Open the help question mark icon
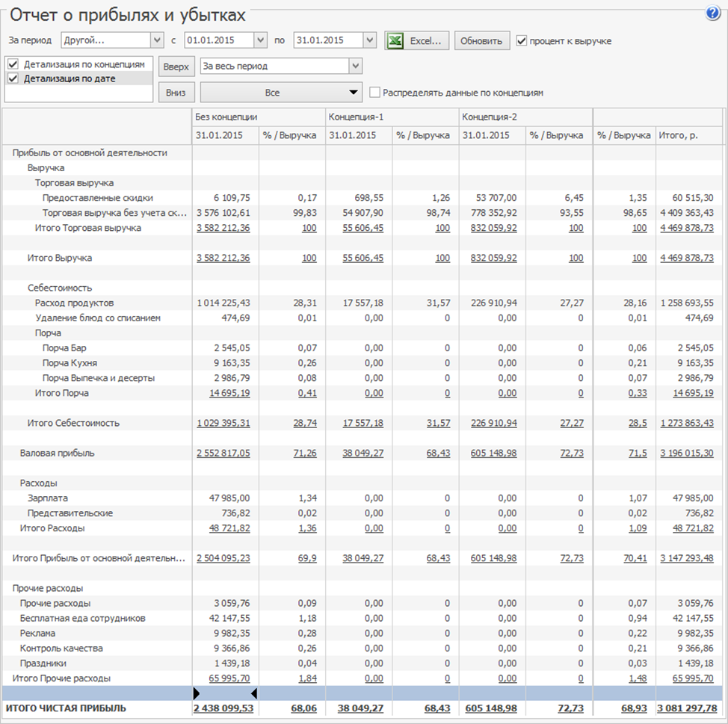This screenshot has height=724, width=728. (x=713, y=13)
